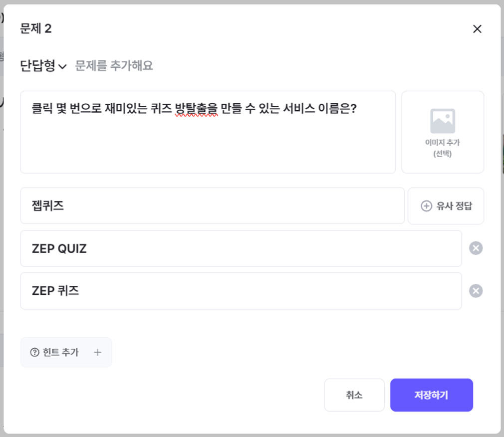Screen dimensions: 504x437
Task: Close the 문제 2 dialog with X
Action: (x=477, y=29)
